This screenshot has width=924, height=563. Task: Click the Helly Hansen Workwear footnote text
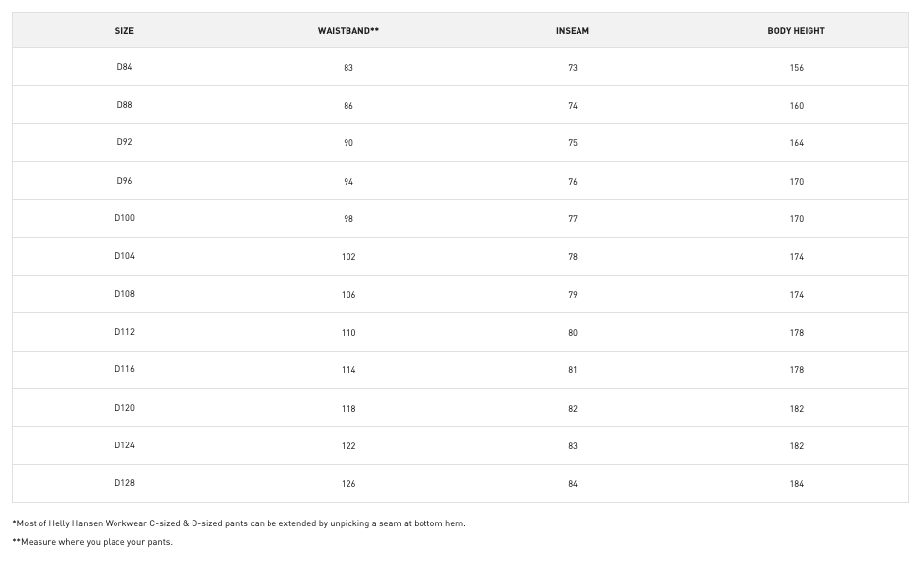[239, 523]
